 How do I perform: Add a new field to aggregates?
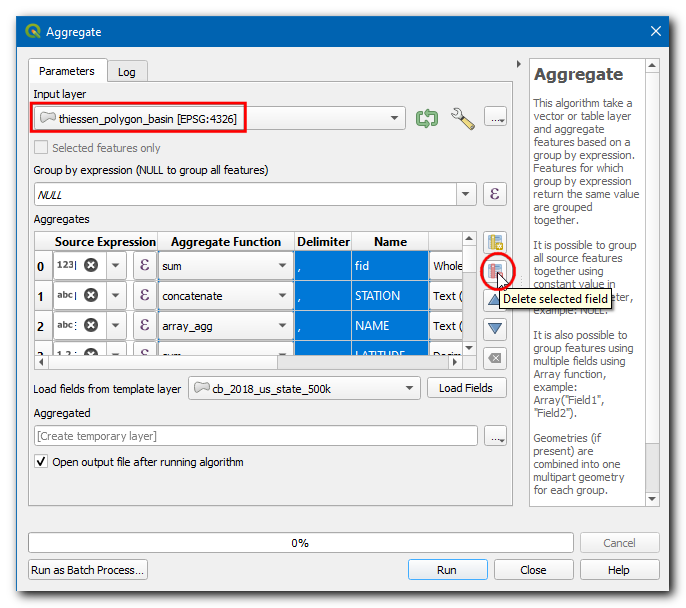click(494, 242)
